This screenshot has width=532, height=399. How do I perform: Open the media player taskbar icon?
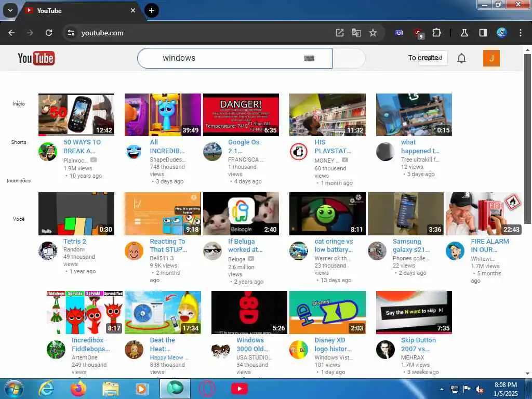(141, 389)
